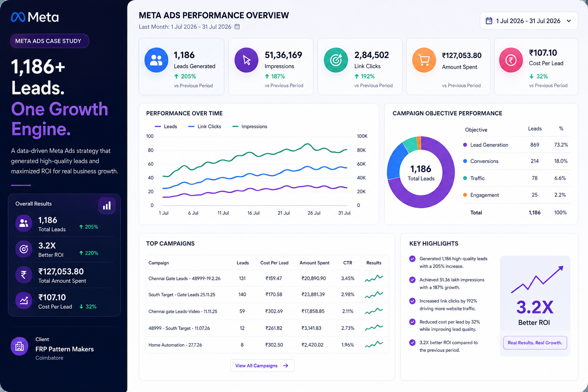Sort table by Amount Spent column header
Viewport: 588px width, 392px height.
pyautogui.click(x=315, y=263)
